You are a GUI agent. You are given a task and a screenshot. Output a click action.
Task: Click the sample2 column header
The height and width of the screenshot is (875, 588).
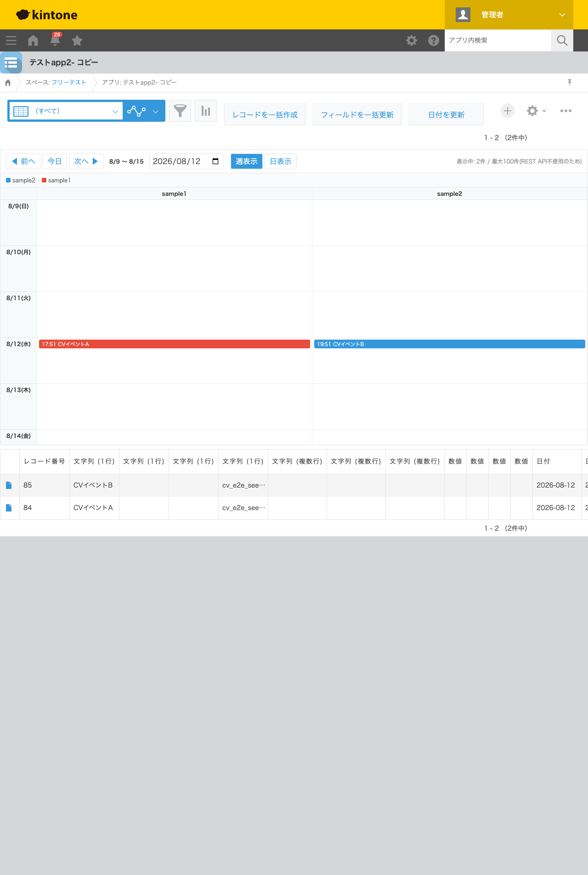click(450, 193)
